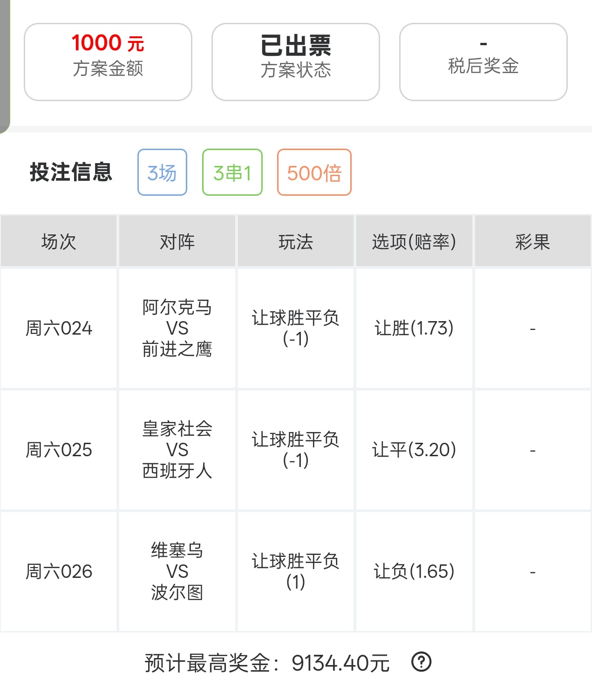Tap the 周六024 row label
The height and width of the screenshot is (700, 592).
click(59, 328)
